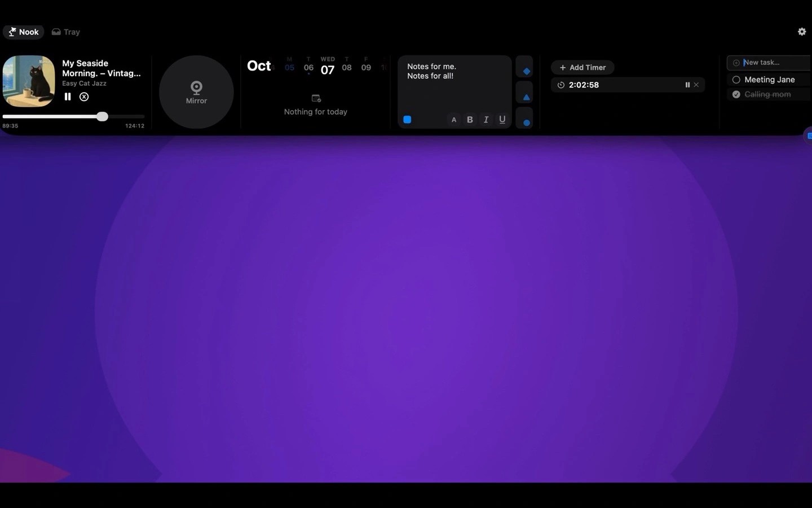Viewport: 812px width, 508px height.
Task: Open Nook settings via the gear icon
Action: point(802,32)
